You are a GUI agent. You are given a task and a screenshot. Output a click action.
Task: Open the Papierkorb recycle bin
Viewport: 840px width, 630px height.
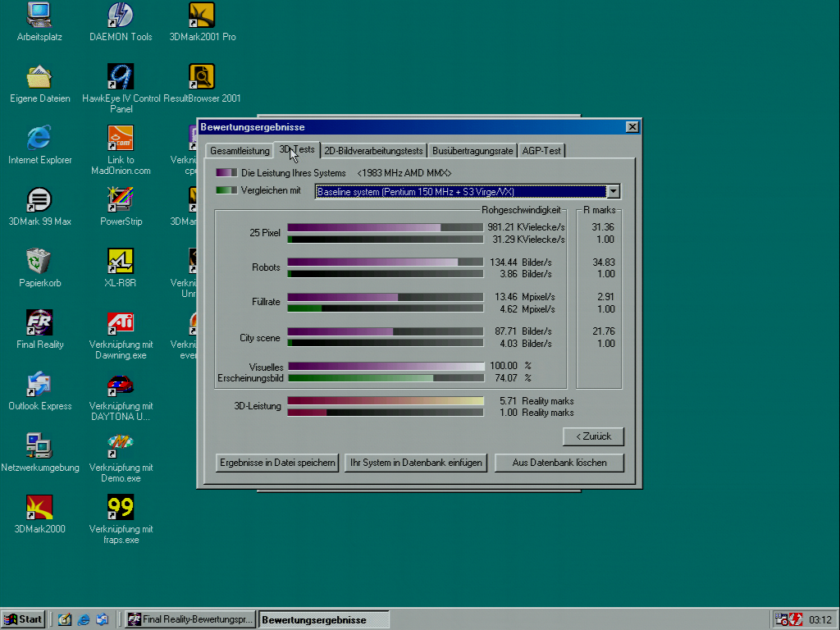(x=39, y=261)
